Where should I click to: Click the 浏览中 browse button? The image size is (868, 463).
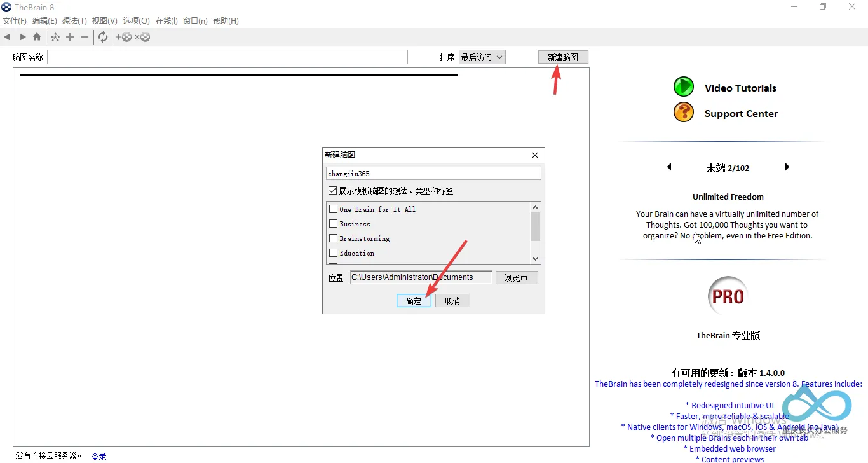516,278
